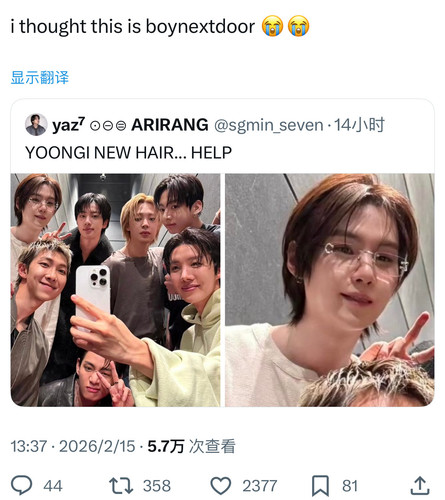Click the retweet arrows icon
Viewport: 445px width, 500px height.
coord(121,485)
